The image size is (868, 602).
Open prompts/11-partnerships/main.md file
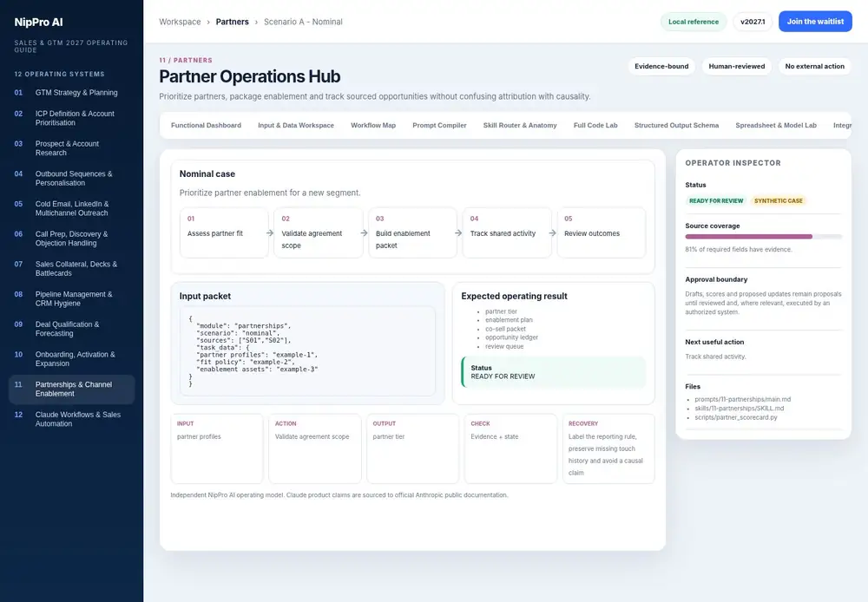pyautogui.click(x=742, y=400)
